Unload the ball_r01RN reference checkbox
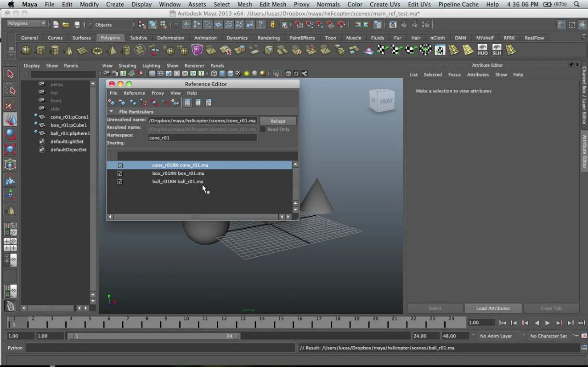Viewport: 588px width, 367px height. 120,182
